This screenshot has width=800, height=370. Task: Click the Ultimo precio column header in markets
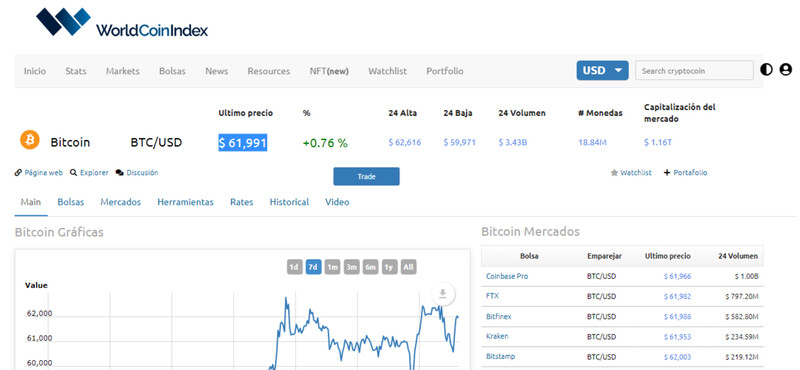pos(667,256)
